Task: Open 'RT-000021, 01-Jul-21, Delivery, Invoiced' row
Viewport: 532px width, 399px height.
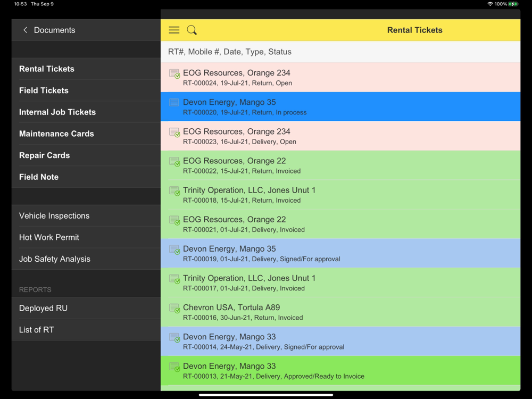Action: pos(340,224)
